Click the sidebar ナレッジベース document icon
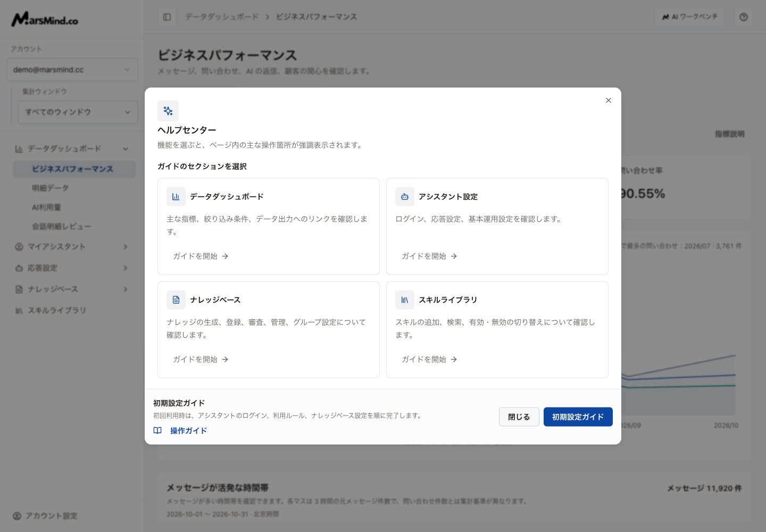Screen dimensions: 766x532 pos(19,289)
